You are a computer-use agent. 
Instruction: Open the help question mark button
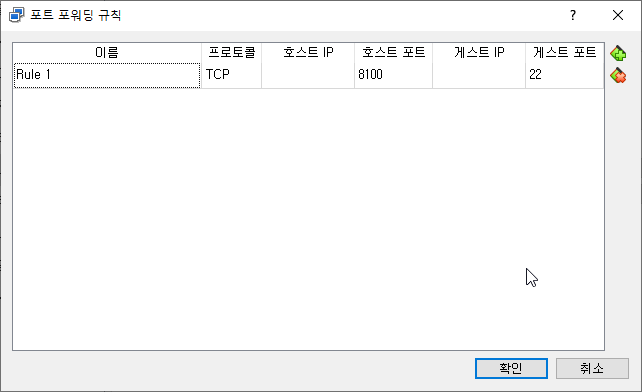pyautogui.click(x=573, y=16)
